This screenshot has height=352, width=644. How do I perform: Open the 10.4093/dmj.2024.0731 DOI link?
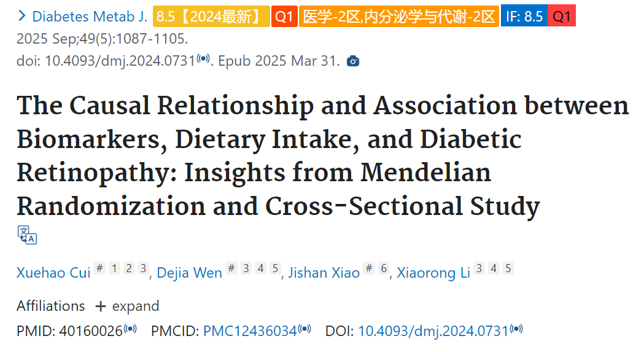(x=433, y=331)
